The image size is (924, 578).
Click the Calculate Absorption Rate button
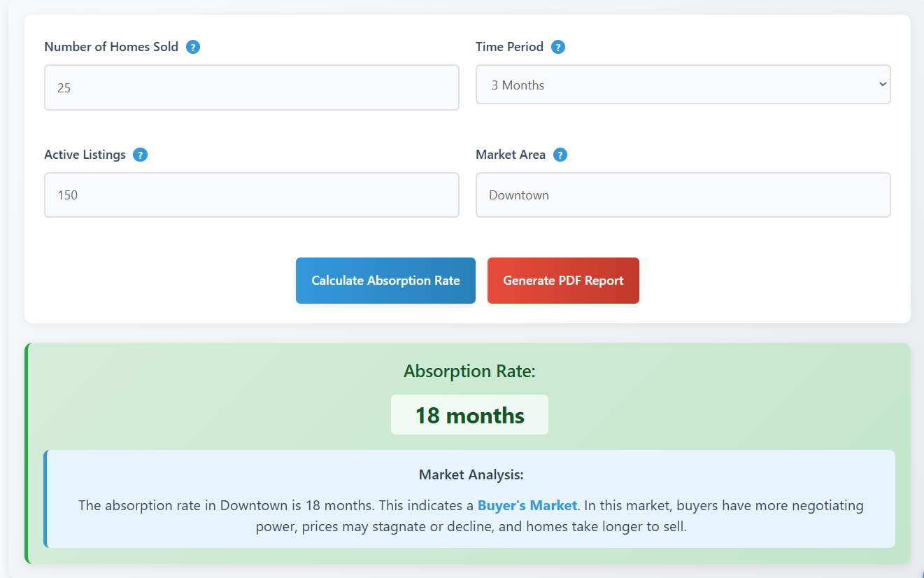[x=385, y=281]
